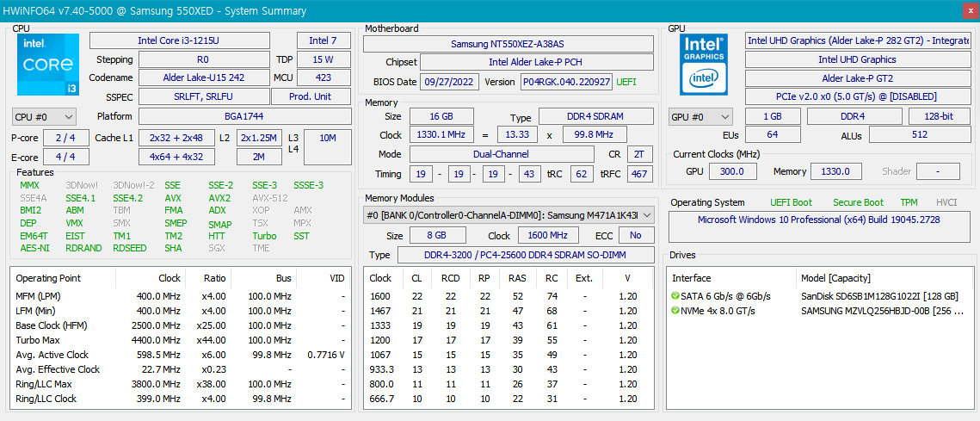Click the AVX2 feature label
The image size is (980, 421).
[x=220, y=198]
